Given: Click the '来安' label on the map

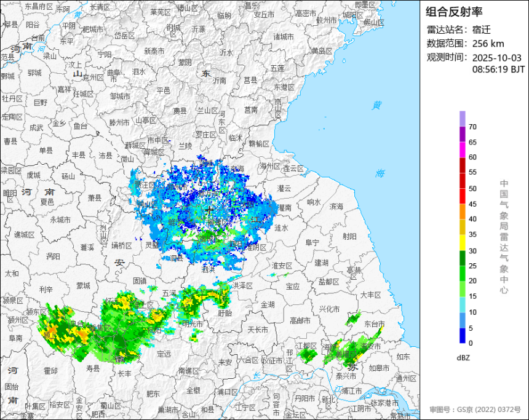Looking at the screenshot, I should 225,362.
